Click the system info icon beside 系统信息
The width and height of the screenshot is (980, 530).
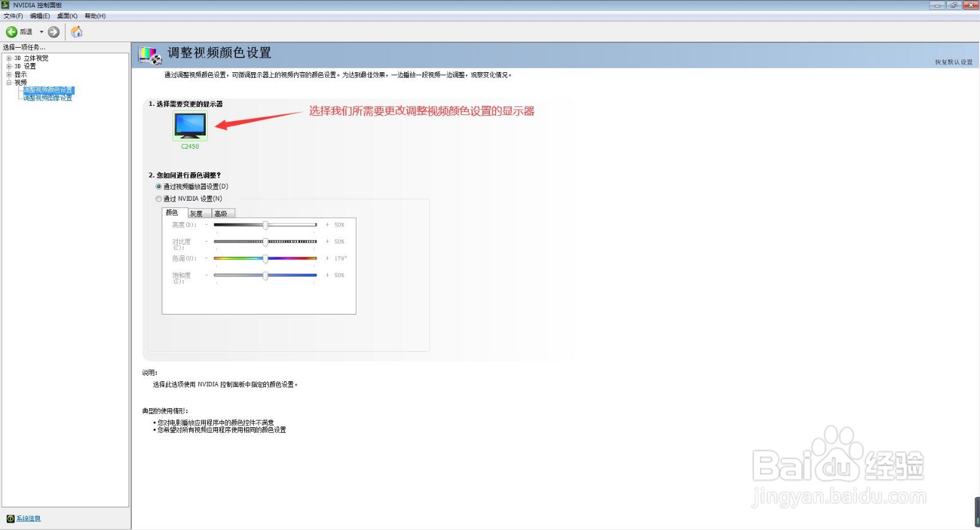10,518
